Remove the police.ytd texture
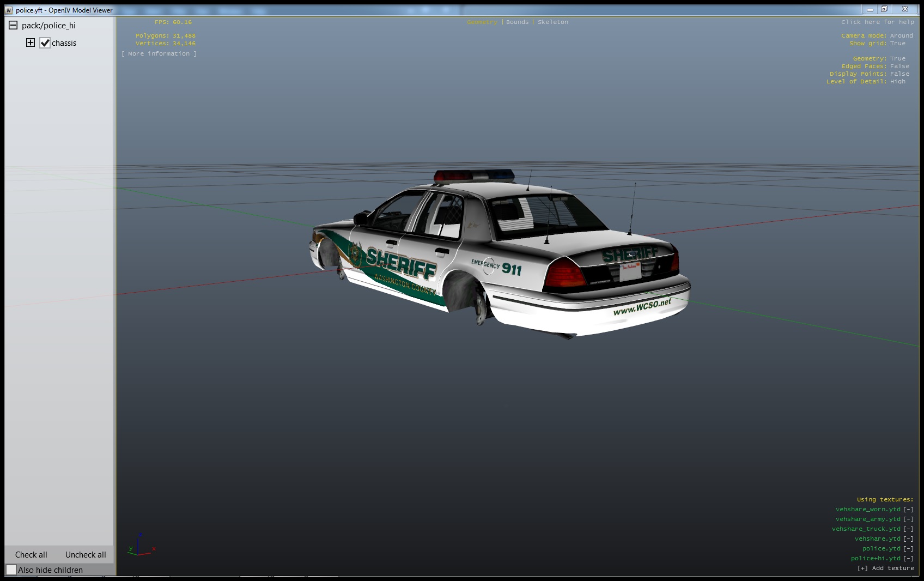The height and width of the screenshot is (581, 924). 908,549
